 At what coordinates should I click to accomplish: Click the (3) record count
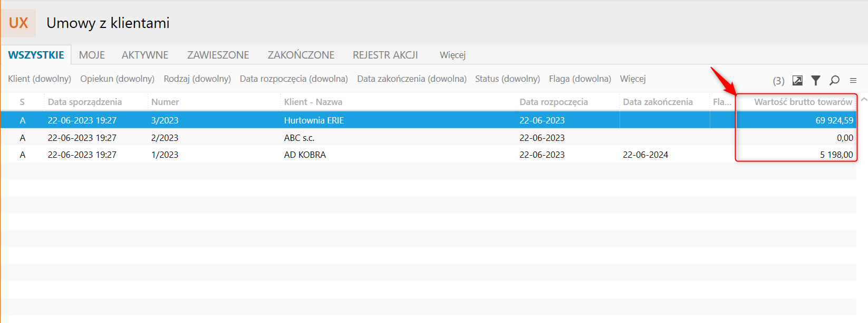[778, 81]
